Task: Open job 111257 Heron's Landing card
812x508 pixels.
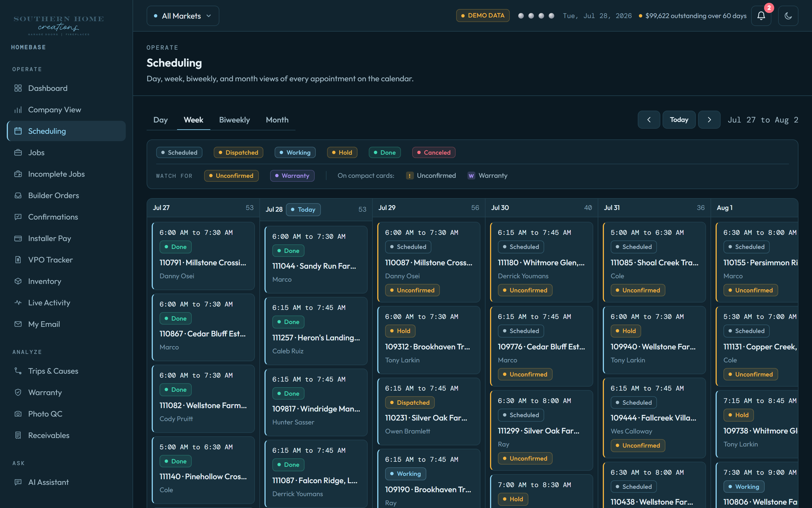Action: click(x=316, y=331)
